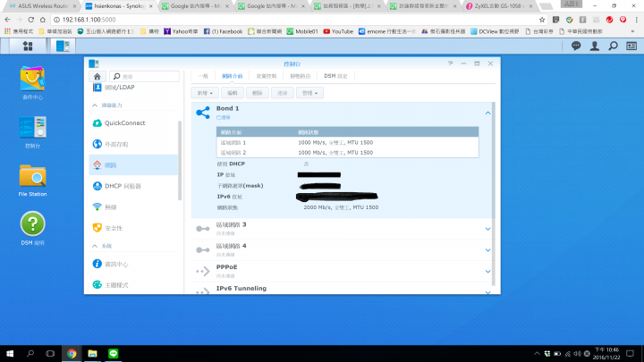Screen dimensions: 644x362
Task: Switch to ZyXEL GS-105B browser tab
Action: [x=499, y=6]
